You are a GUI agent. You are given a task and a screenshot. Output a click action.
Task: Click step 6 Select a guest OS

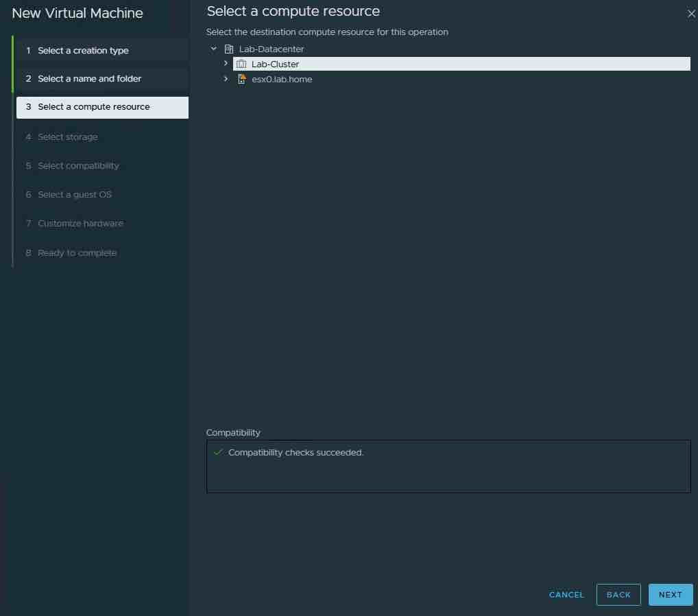74,195
